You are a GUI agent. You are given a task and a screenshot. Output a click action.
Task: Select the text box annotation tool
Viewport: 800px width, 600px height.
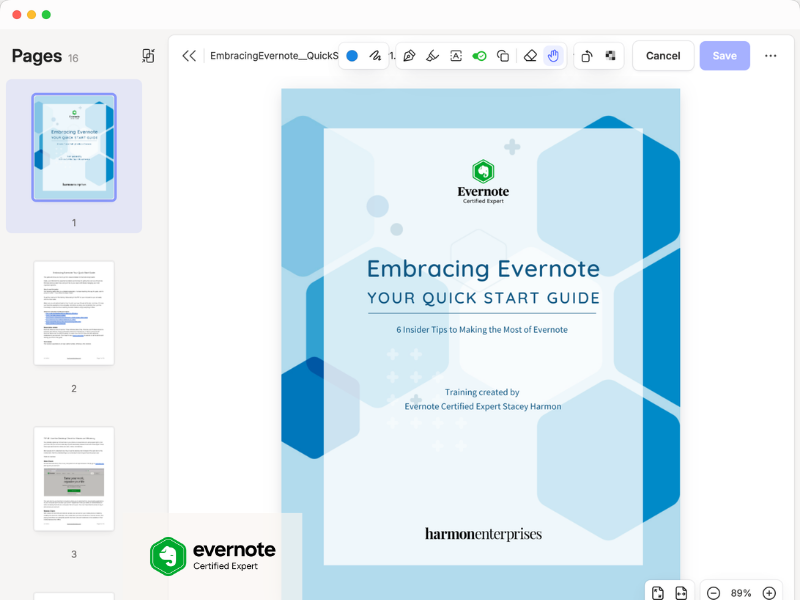pos(456,56)
